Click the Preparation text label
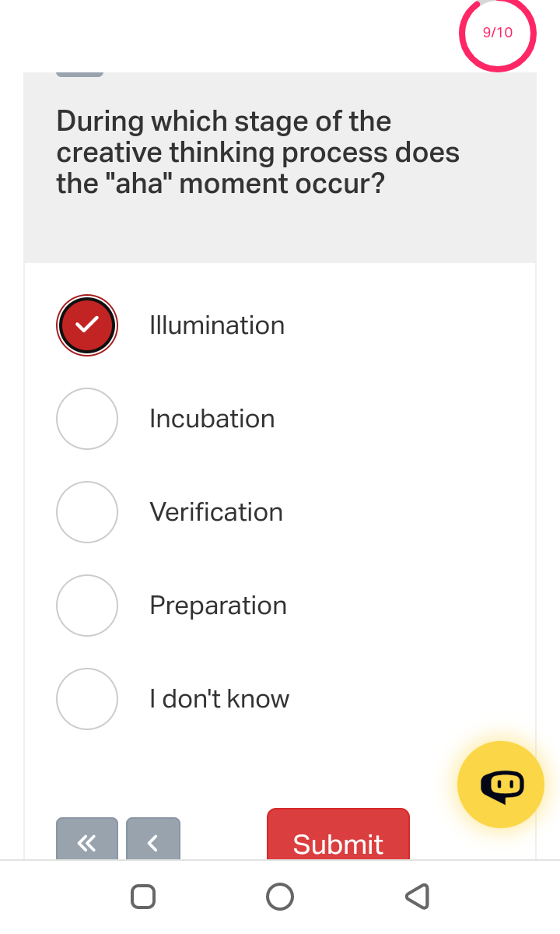 click(x=218, y=605)
